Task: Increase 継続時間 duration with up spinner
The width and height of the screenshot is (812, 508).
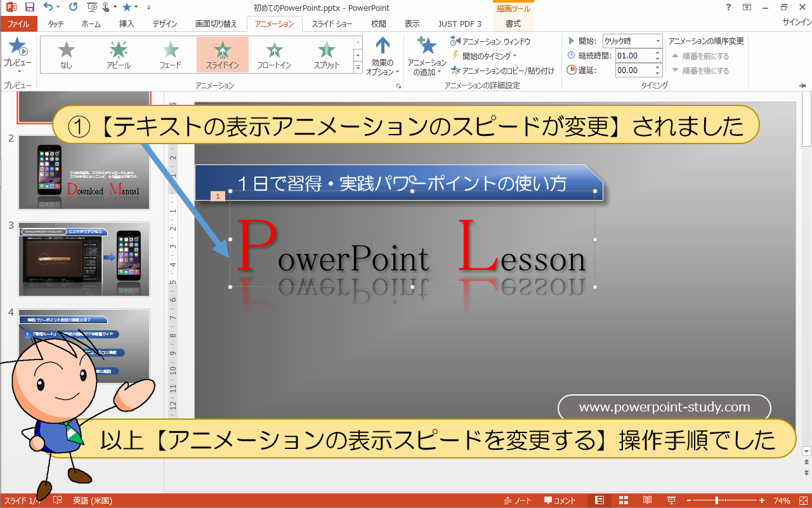Action: [x=657, y=52]
